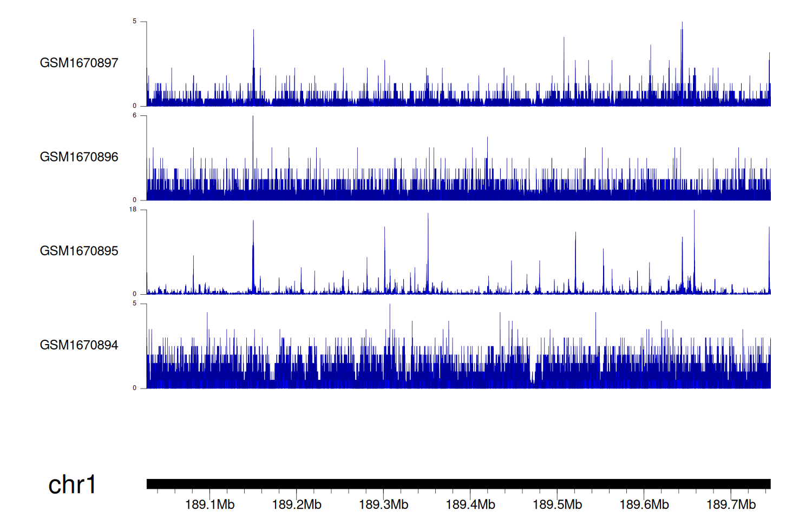Click the 189.1Mb axis position label
The width and height of the screenshot is (812, 531).
tap(209, 505)
